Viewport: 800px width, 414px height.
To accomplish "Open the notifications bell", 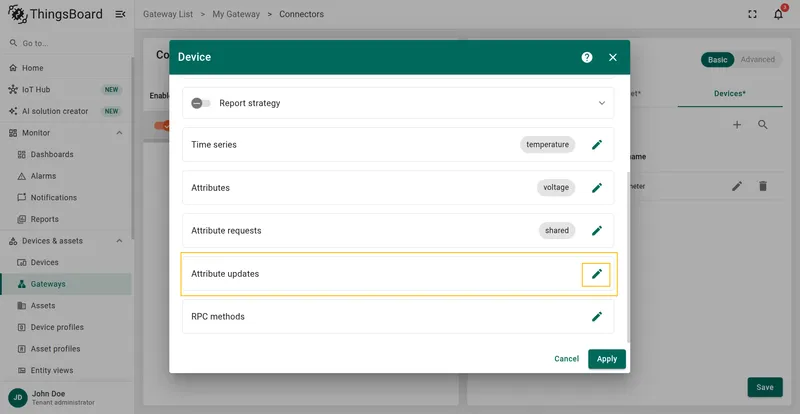I will pos(778,14).
